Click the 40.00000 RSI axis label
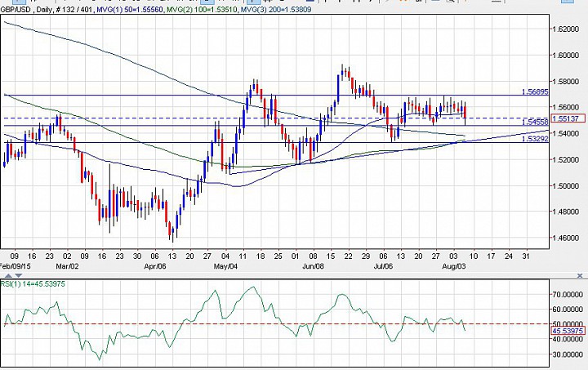The image size is (588, 370). pos(568,339)
